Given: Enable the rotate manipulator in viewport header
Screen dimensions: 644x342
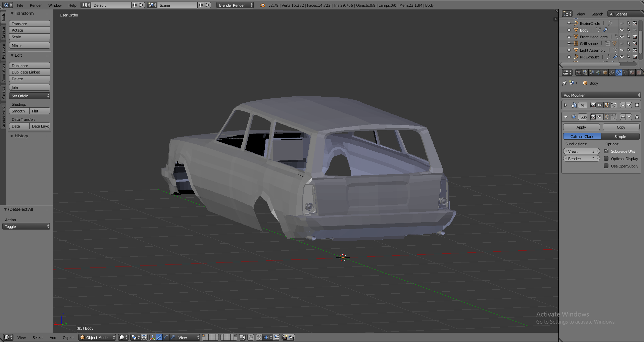Looking at the screenshot, I should pyautogui.click(x=166, y=337).
